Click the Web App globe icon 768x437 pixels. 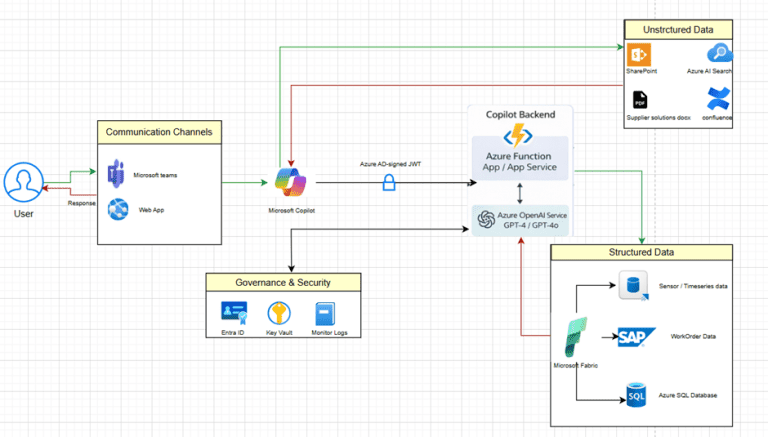[118, 209]
